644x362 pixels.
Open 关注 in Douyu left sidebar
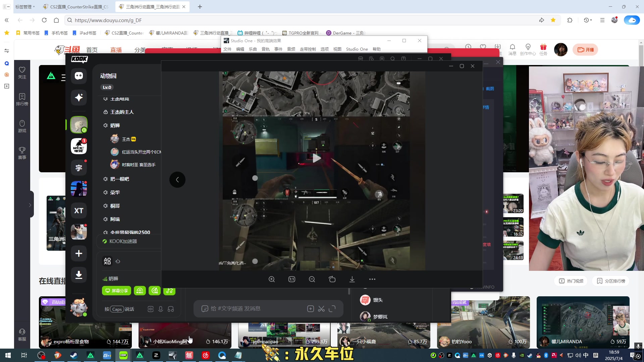click(22, 72)
